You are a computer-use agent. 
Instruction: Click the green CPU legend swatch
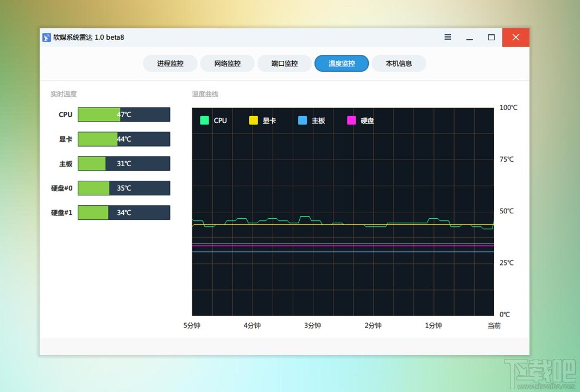coord(204,120)
